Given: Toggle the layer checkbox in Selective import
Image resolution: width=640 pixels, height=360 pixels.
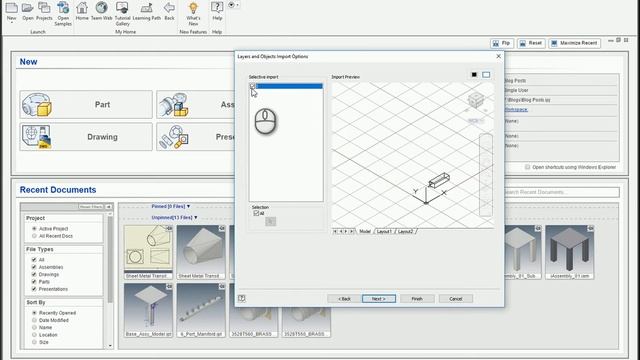Looking at the screenshot, I should click(x=252, y=86).
